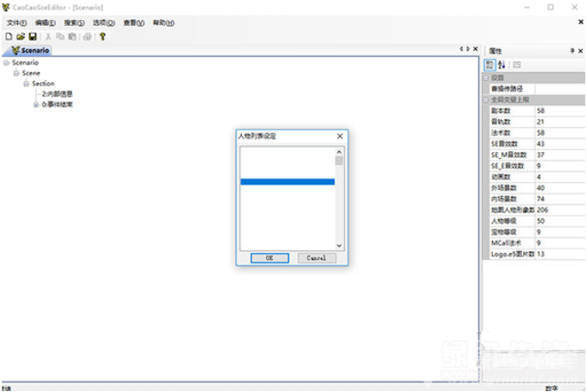Click the Save disk toolbar icon
Viewport: 587px width, 392px height.
point(33,36)
